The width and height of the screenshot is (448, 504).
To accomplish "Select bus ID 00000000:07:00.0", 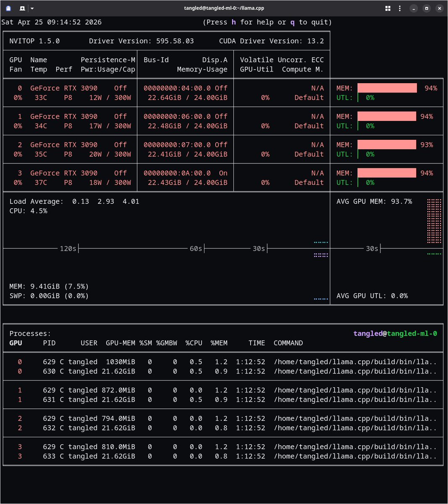I will [x=177, y=145].
